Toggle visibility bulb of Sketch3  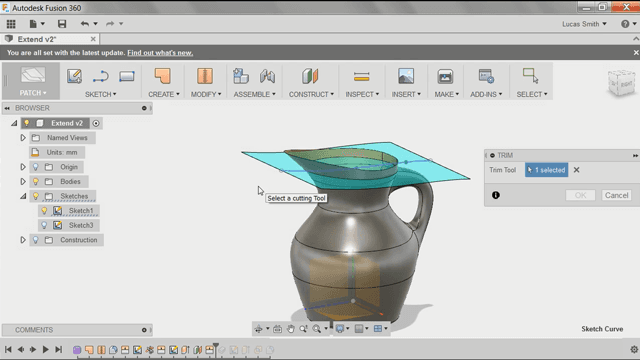(44, 225)
